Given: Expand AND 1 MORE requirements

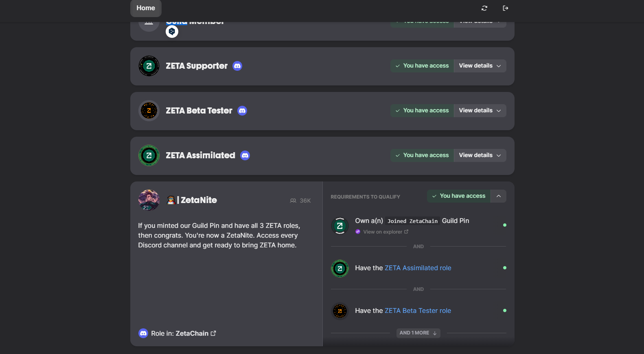Looking at the screenshot, I should (418, 333).
